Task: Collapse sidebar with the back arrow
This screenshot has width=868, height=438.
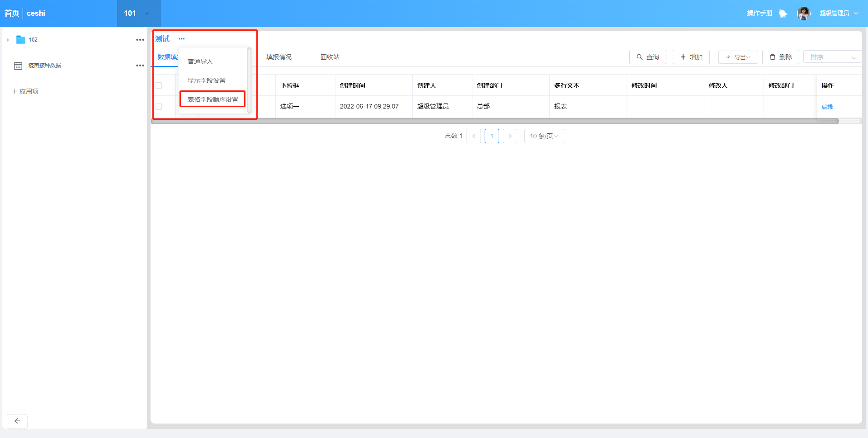Action: (17, 421)
